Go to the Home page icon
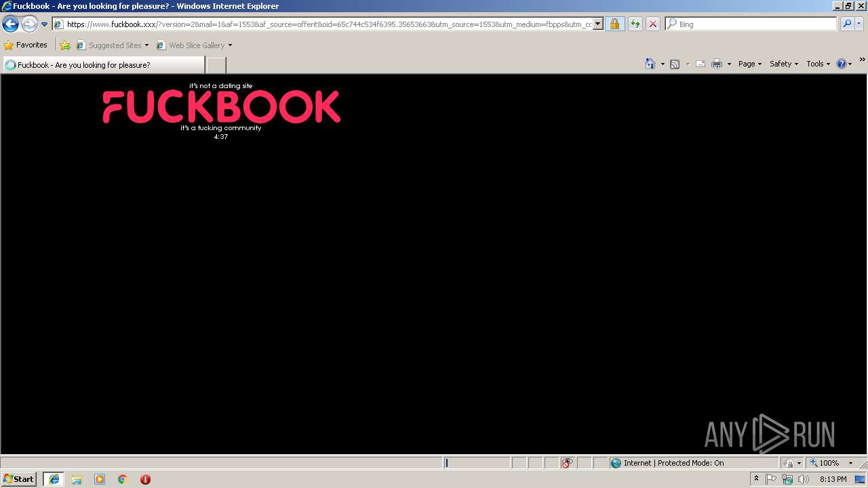 (x=650, y=64)
